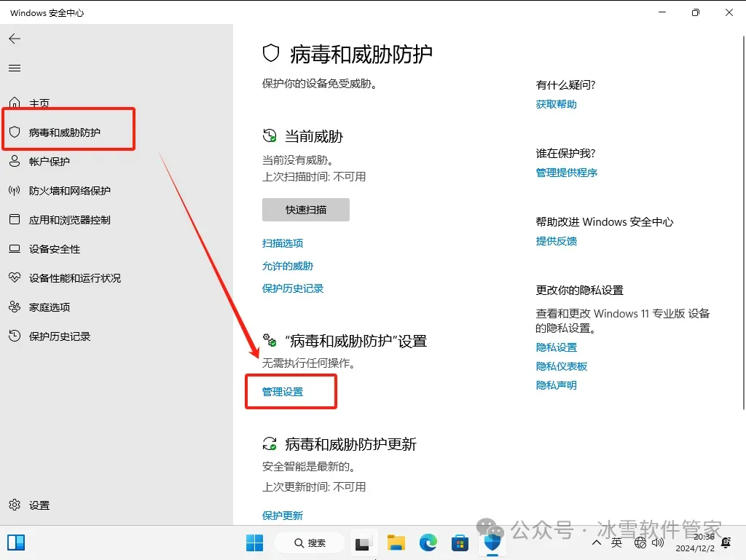The height and width of the screenshot is (560, 746).
Task: Open the widgets panel icon in taskbar
Action: pos(16,543)
